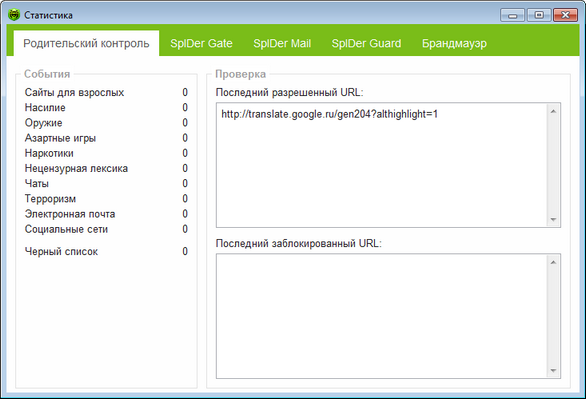Minimize the Статистика window
The width and height of the screenshot is (586, 399).
(x=513, y=15)
